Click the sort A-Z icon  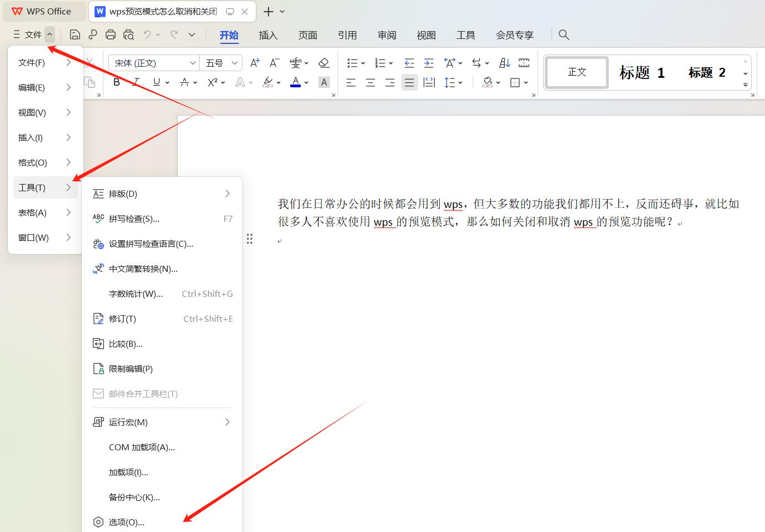(x=505, y=63)
